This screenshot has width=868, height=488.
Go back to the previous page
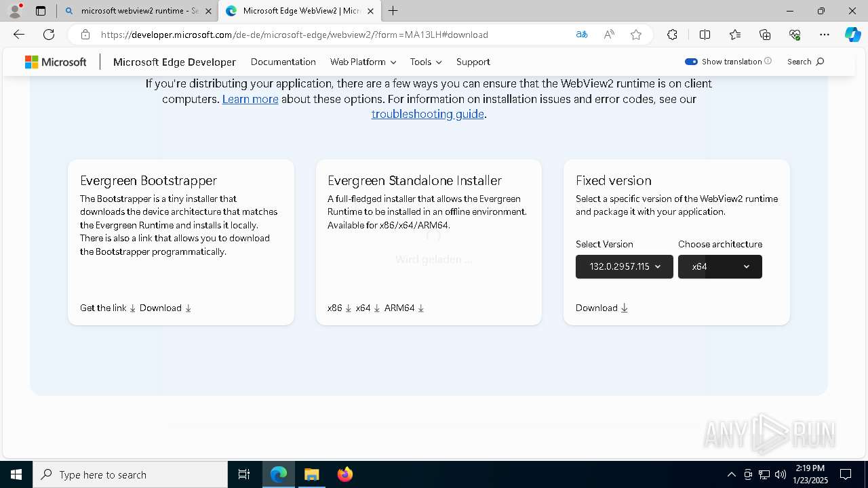[x=19, y=35]
